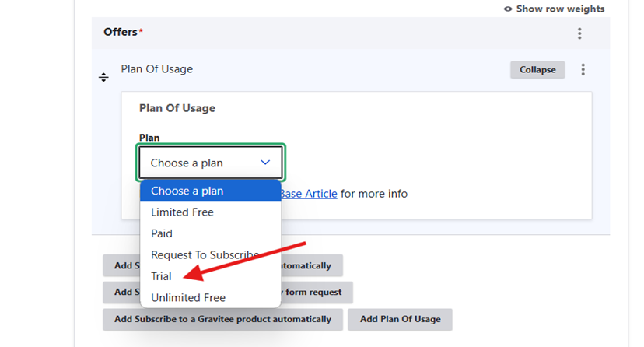This screenshot has height=347, width=644.
Task: Select Request To Subscribe plan option
Action: pyautogui.click(x=210, y=254)
